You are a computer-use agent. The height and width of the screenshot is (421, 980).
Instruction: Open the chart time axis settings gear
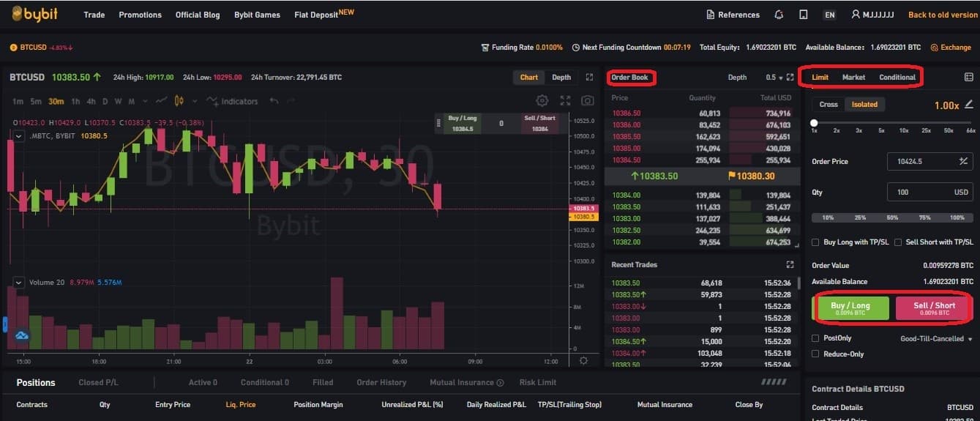pos(583,360)
